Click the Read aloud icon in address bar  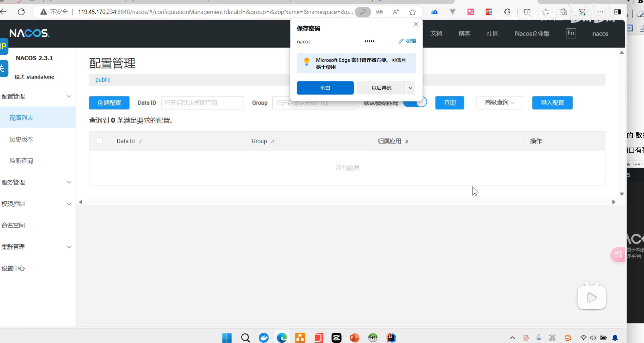396,12
